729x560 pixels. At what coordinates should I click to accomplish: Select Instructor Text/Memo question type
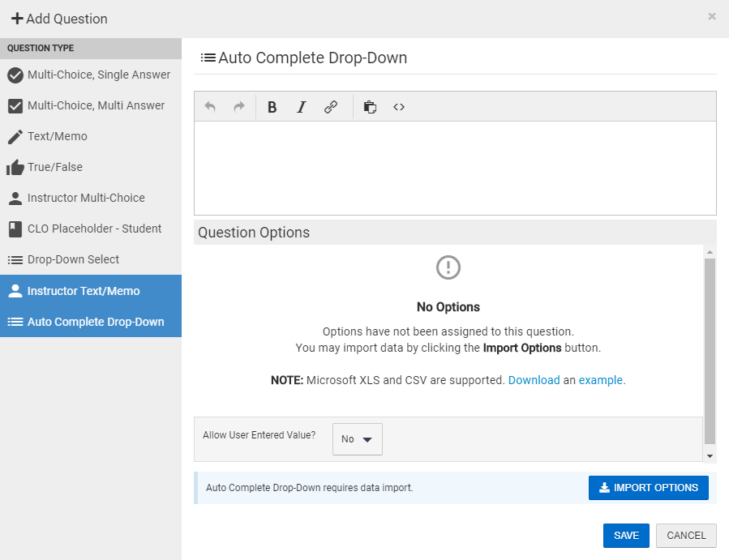coord(91,291)
